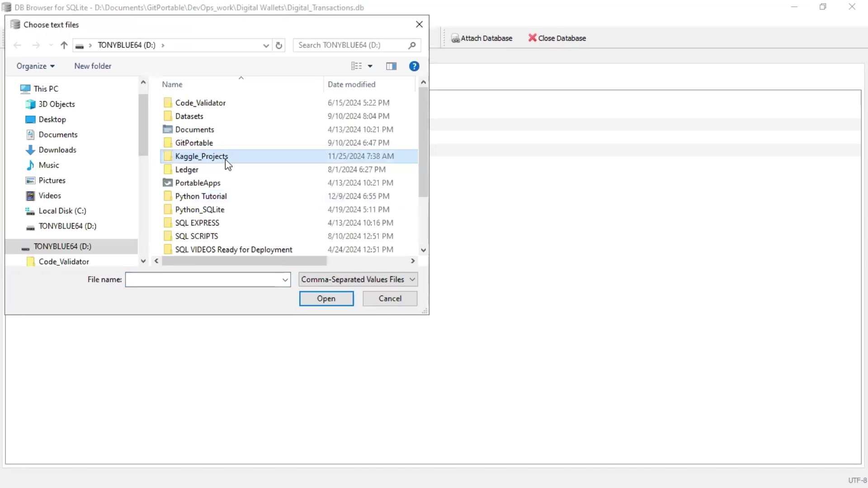Go up one folder level
The width and height of the screenshot is (868, 488).
click(64, 45)
